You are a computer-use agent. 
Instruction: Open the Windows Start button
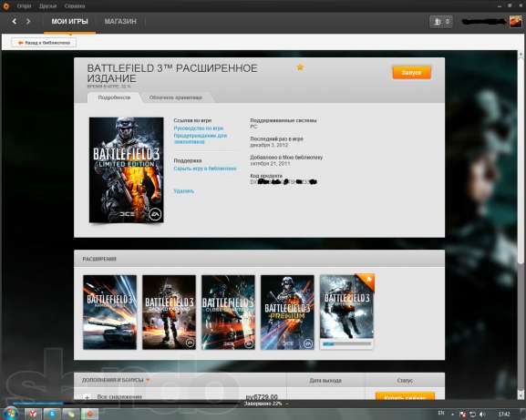click(11, 414)
